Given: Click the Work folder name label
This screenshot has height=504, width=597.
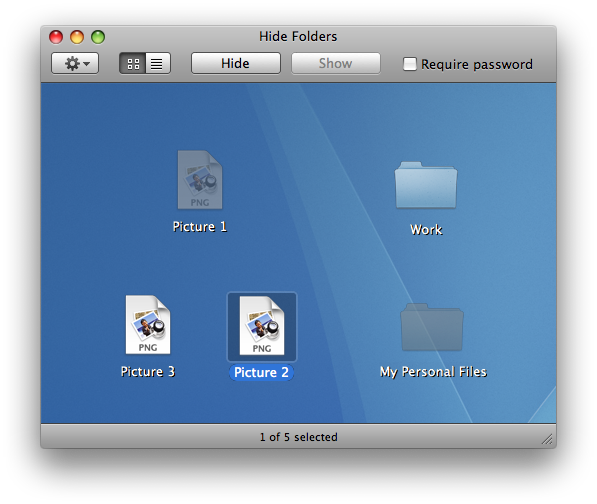Looking at the screenshot, I should 426,230.
